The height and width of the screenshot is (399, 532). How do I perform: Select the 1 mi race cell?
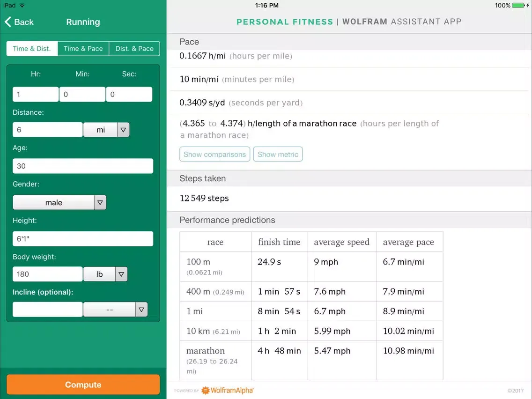[215, 311]
